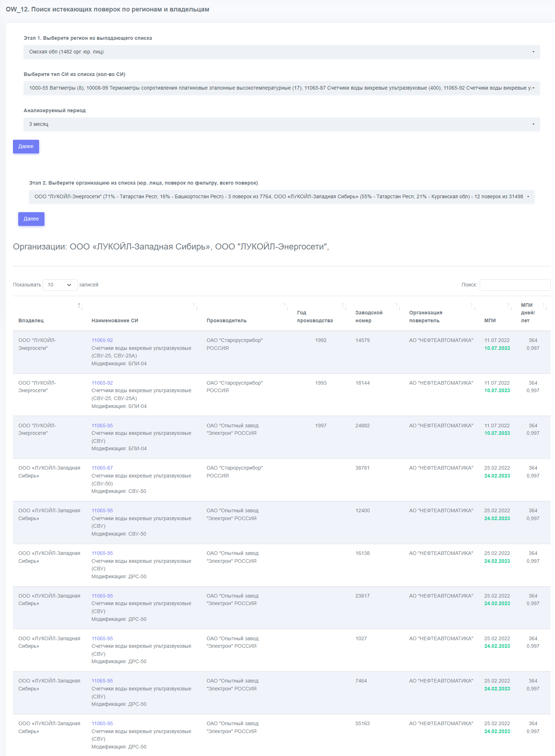Click Модификация: ДРС-50 text in row 7464
This screenshot has width=555, height=756.
[x=119, y=704]
